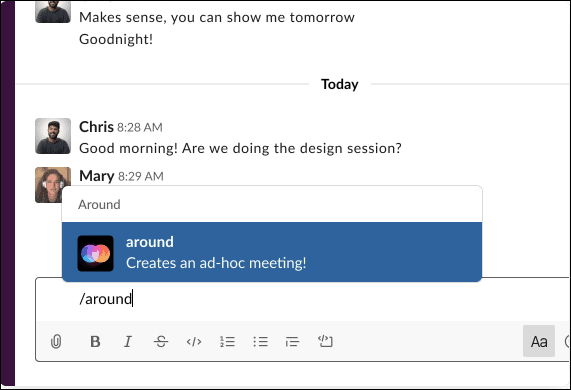Image resolution: width=571 pixels, height=390 pixels.
Task: Insert a bulleted list
Action: pyautogui.click(x=260, y=342)
